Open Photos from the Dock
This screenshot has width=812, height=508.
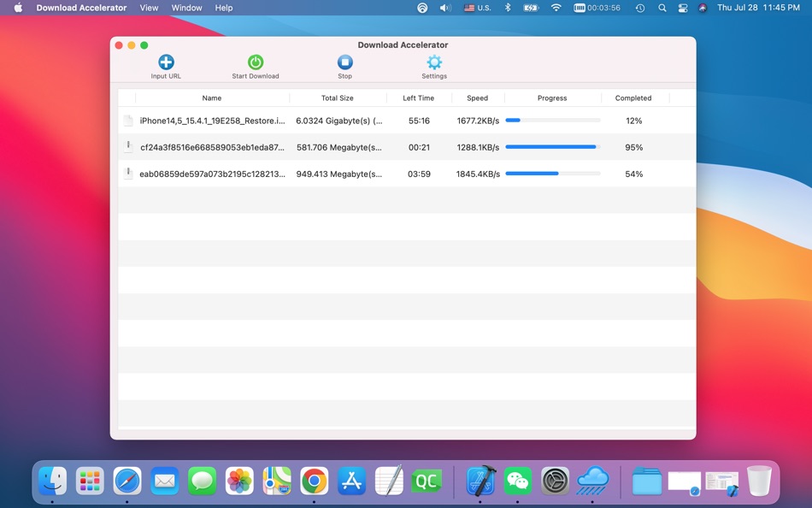[239, 481]
